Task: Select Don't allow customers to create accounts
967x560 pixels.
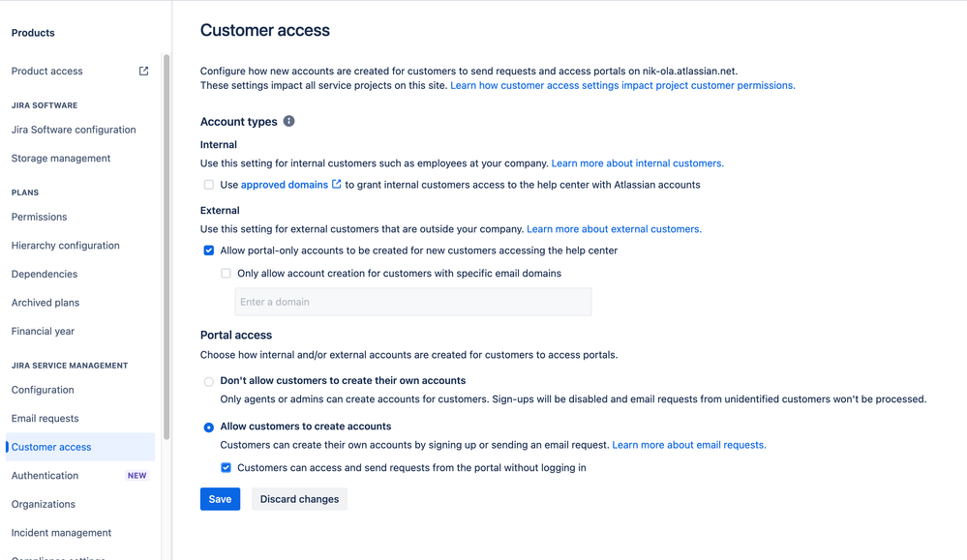Action: click(x=209, y=381)
